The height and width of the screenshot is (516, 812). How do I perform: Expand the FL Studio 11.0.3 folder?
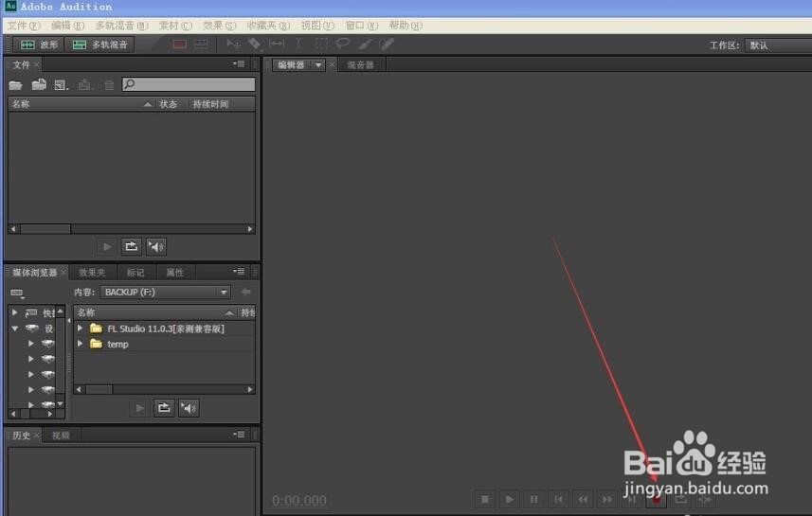[x=80, y=329]
